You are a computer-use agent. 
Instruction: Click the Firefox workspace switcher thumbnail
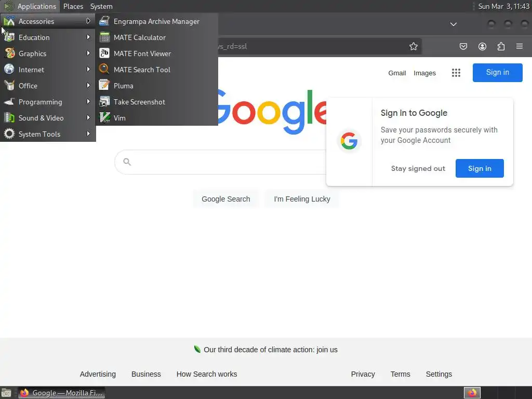(472, 393)
